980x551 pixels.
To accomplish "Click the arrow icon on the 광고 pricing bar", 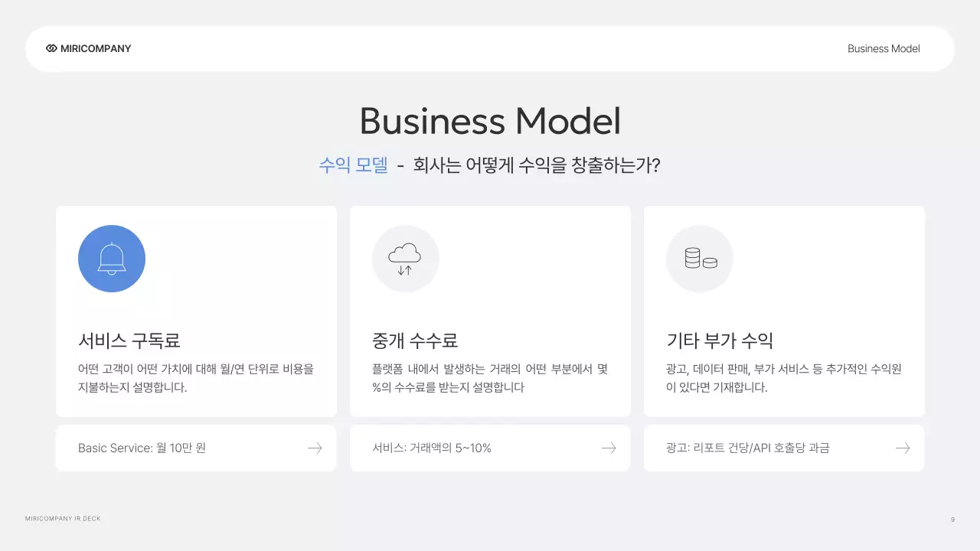I will pyautogui.click(x=903, y=448).
